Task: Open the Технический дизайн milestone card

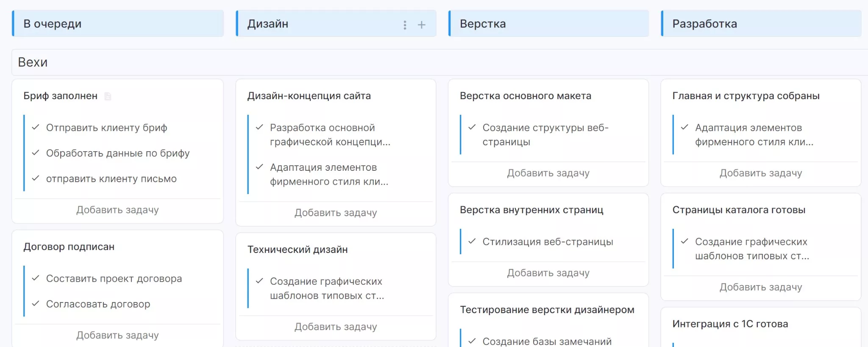Action: pos(298,250)
